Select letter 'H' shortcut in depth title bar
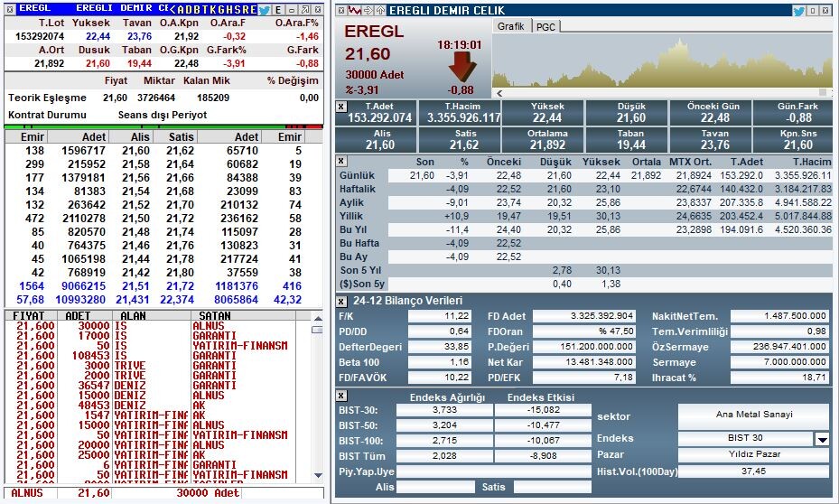This screenshot has width=839, height=504. click(x=229, y=10)
